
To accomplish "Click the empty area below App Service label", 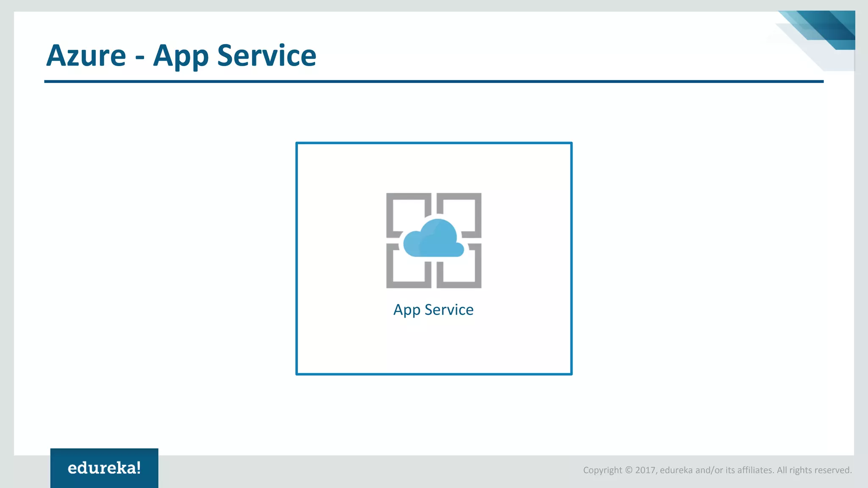I will [434, 345].
